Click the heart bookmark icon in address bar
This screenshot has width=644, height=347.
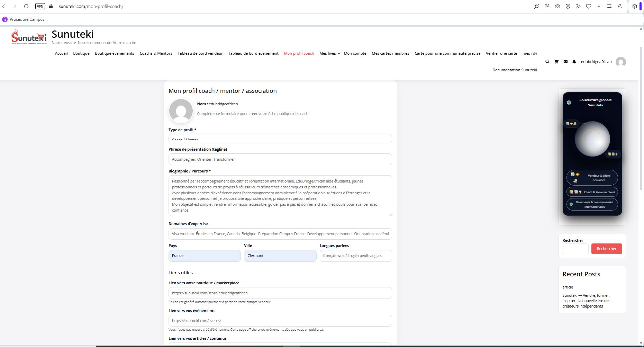(589, 6)
